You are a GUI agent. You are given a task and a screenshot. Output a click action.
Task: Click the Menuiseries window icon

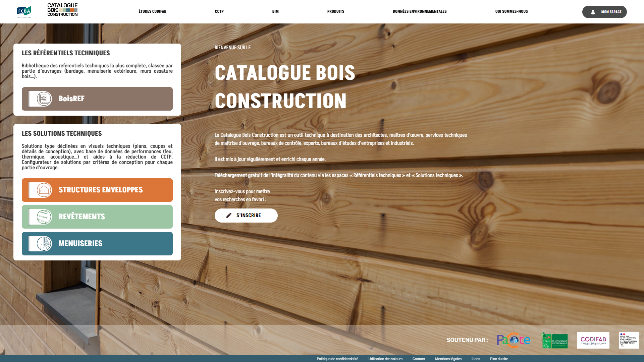pos(44,244)
